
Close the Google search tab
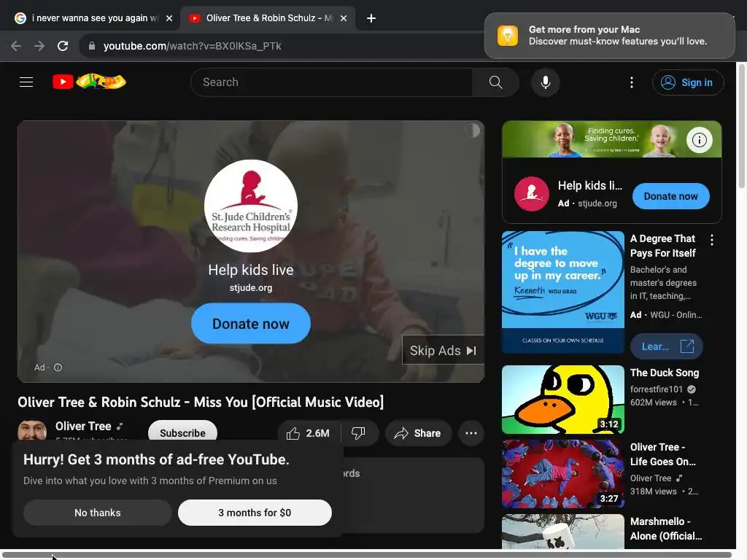[169, 18]
